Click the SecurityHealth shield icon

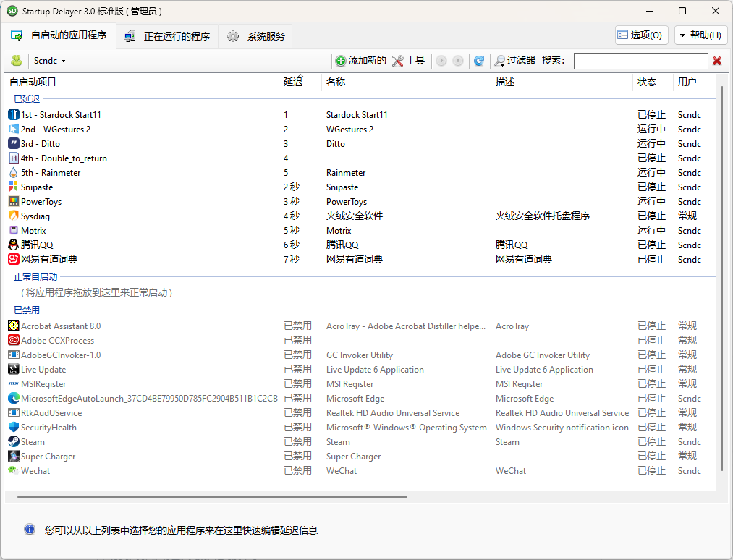pos(14,428)
